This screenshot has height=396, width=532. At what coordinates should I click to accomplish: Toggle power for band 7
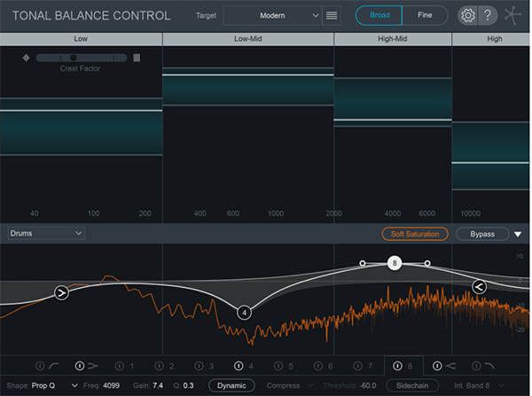coord(358,366)
